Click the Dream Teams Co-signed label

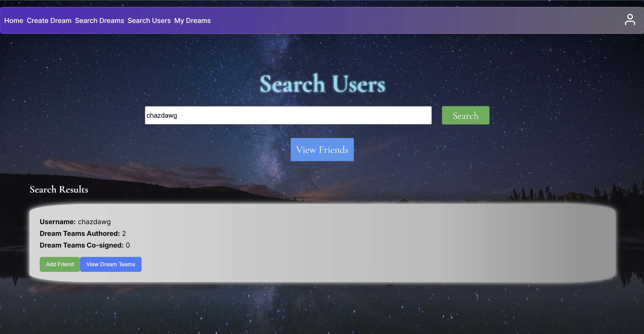(82, 245)
